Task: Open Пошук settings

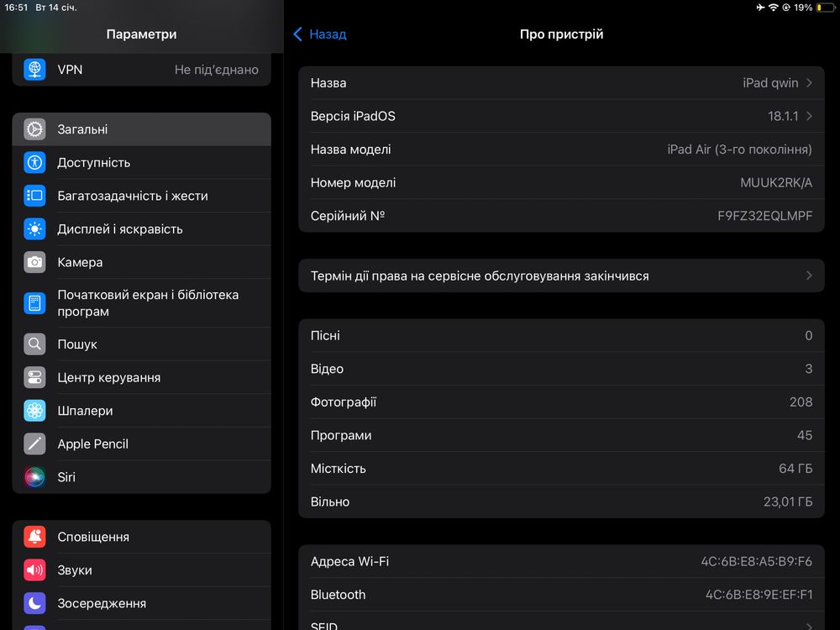Action: click(x=141, y=344)
